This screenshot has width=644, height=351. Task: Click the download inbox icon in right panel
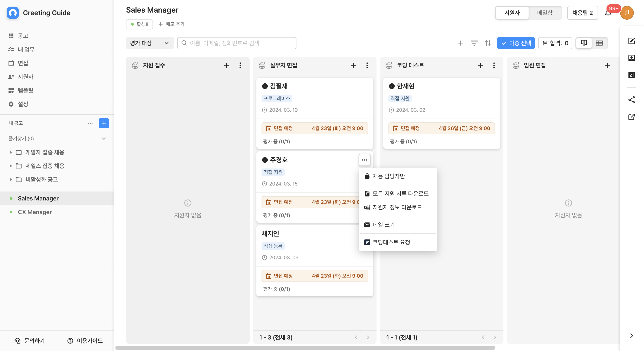632,58
